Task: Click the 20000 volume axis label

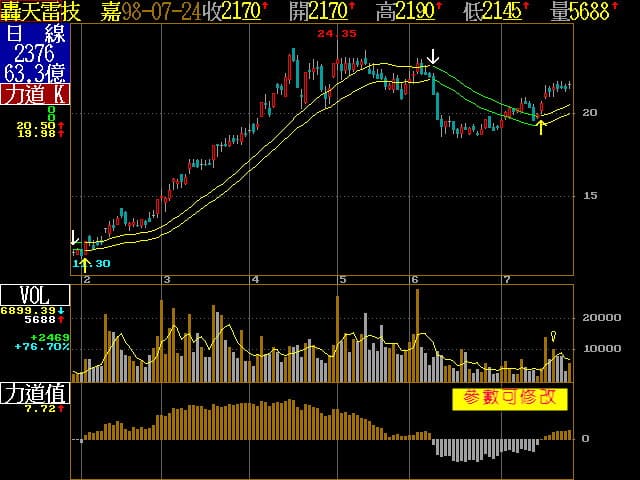Action: 603,317
